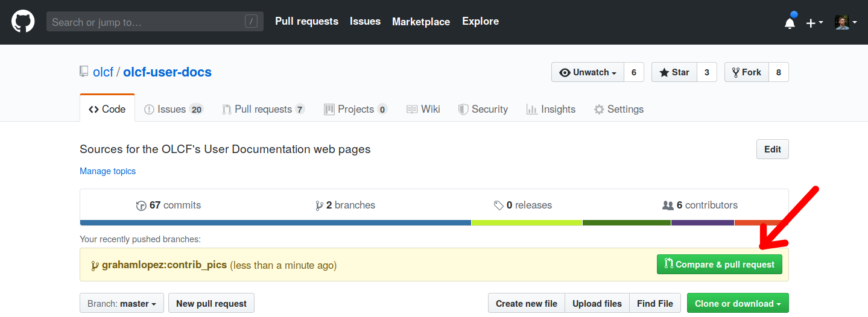This screenshot has width=868, height=317.
Task: Click the Fork repository button
Action: [746, 72]
